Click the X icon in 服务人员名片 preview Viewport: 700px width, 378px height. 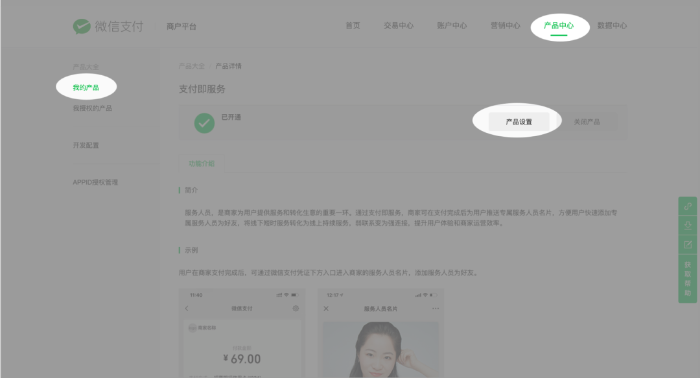[326, 308]
